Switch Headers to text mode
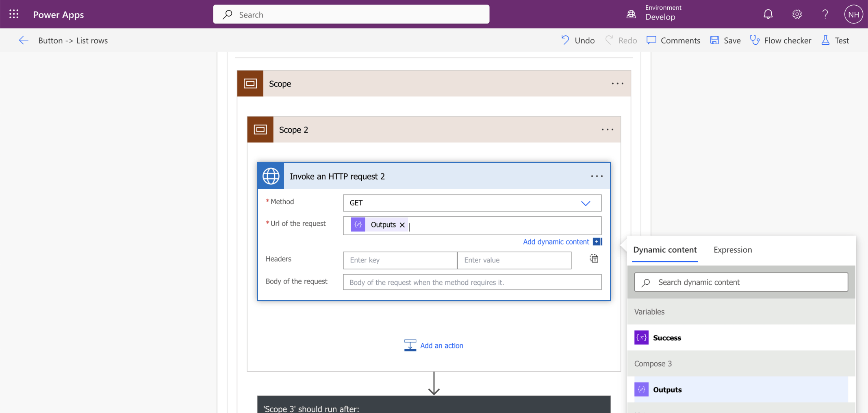 [594, 259]
